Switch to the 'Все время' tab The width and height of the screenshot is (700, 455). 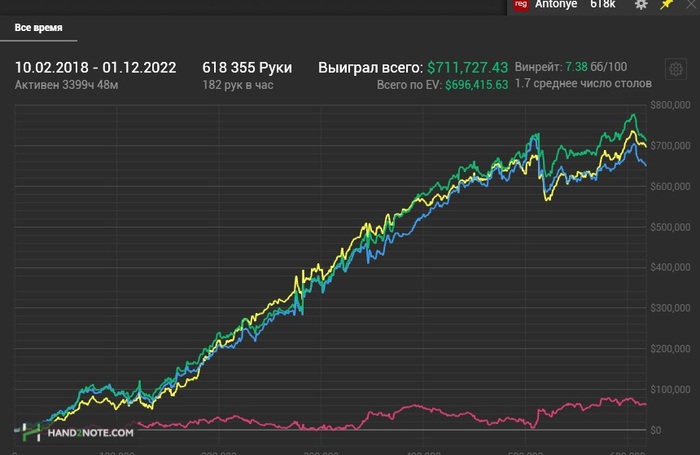(x=38, y=28)
